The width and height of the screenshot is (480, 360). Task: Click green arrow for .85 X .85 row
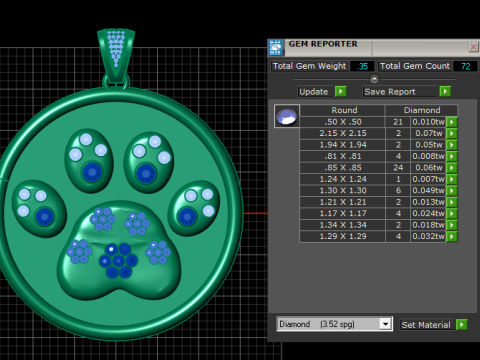tap(452, 168)
